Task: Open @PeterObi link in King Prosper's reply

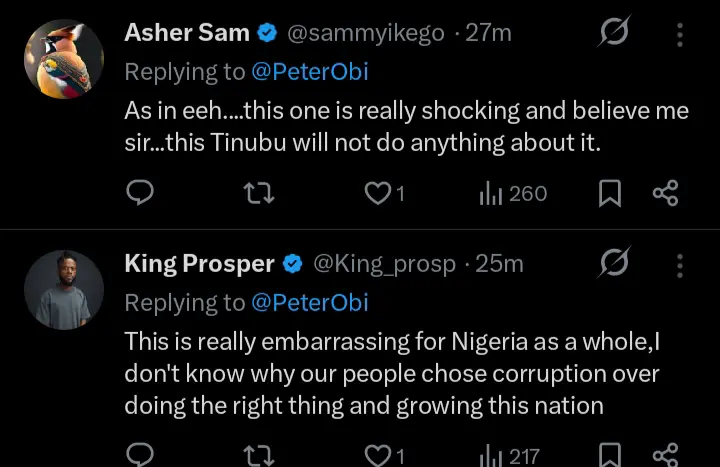Action: [x=310, y=301]
